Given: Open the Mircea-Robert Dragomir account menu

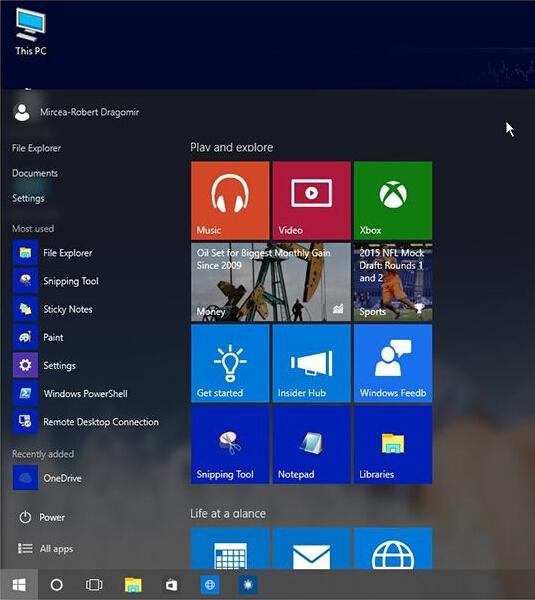Looking at the screenshot, I should point(76,112).
